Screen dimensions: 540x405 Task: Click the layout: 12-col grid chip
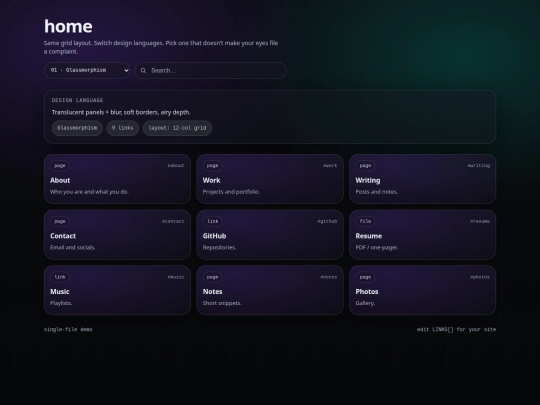[x=177, y=128]
